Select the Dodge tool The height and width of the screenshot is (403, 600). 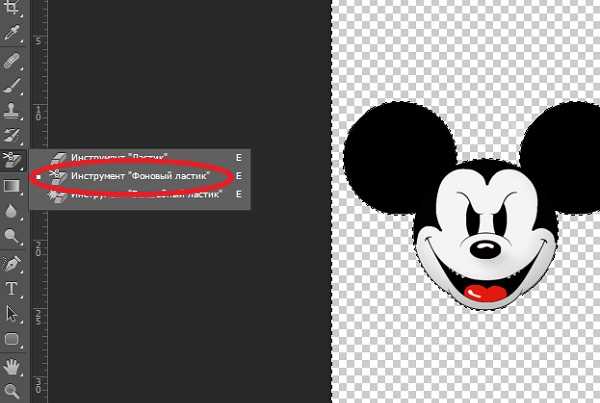click(x=11, y=236)
